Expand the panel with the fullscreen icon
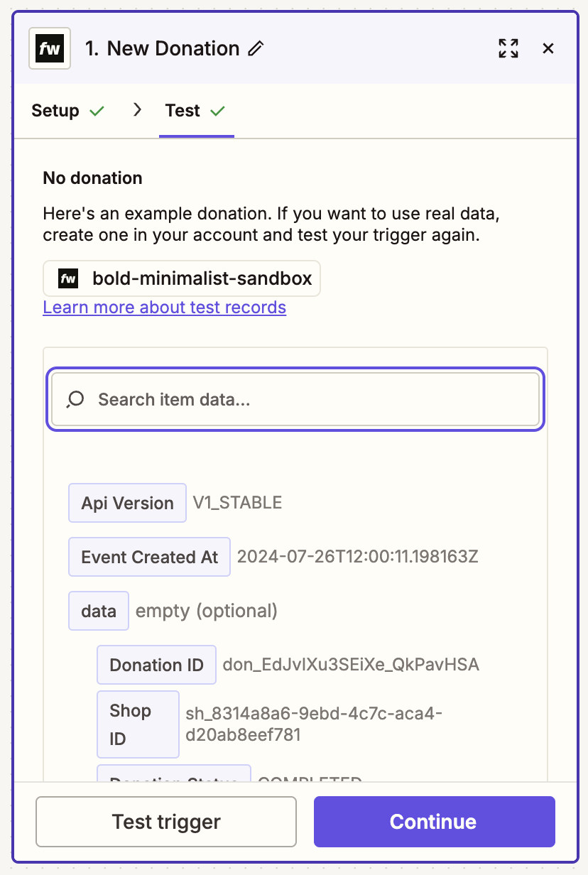 click(508, 49)
